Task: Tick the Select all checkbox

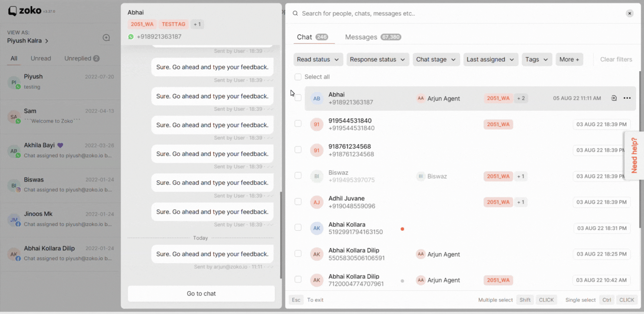Action: coord(298,77)
